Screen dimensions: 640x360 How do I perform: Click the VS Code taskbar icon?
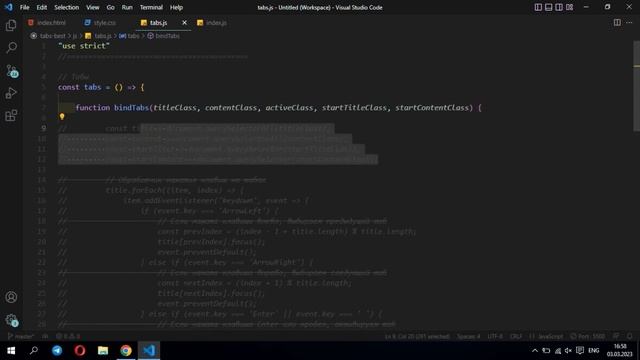click(149, 351)
